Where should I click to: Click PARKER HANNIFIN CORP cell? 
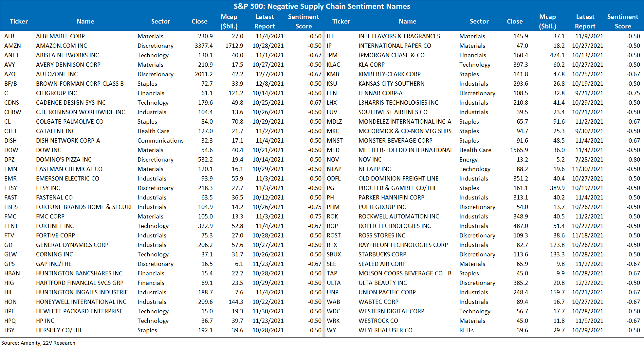391,198
